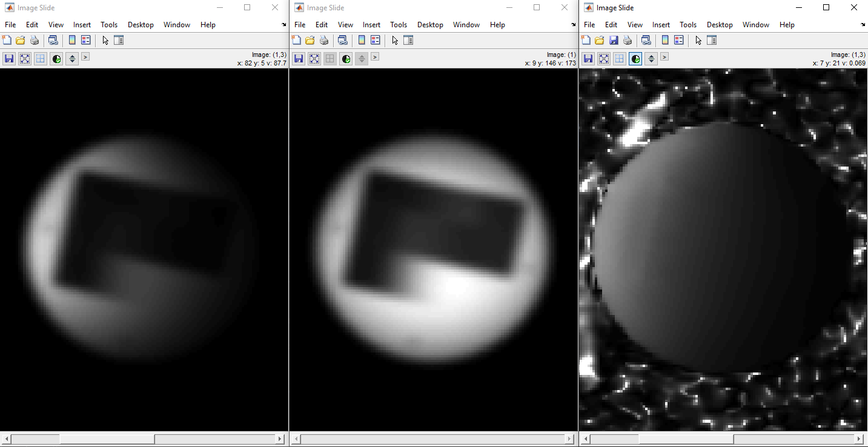
Task: Insert Legend in left window toolbar
Action: point(85,41)
